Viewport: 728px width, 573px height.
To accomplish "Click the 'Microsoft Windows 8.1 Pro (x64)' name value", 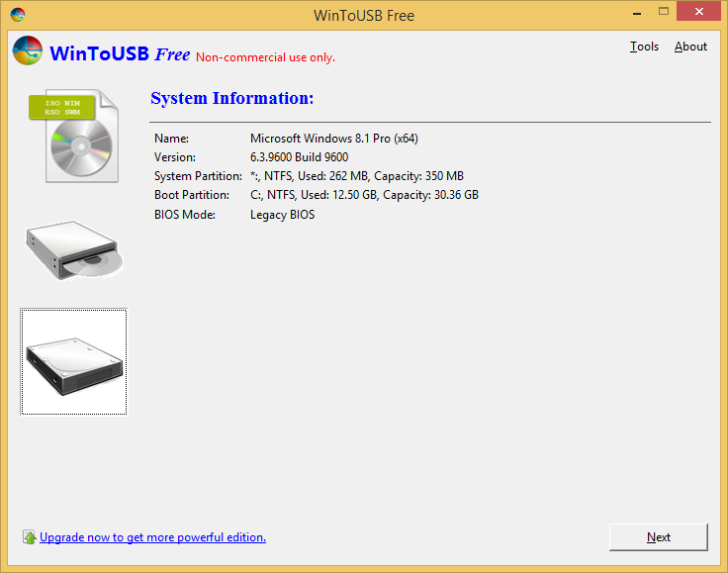I will 333,139.
